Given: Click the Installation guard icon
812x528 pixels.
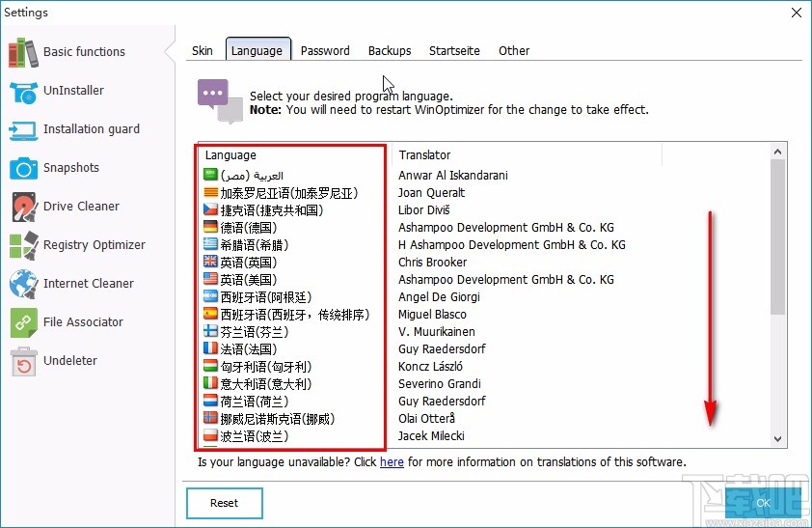Looking at the screenshot, I should coord(23,129).
